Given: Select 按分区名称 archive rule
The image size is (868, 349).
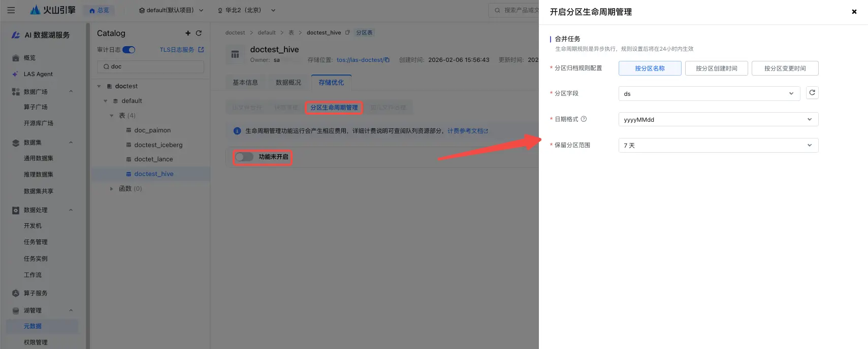Looking at the screenshot, I should point(650,68).
